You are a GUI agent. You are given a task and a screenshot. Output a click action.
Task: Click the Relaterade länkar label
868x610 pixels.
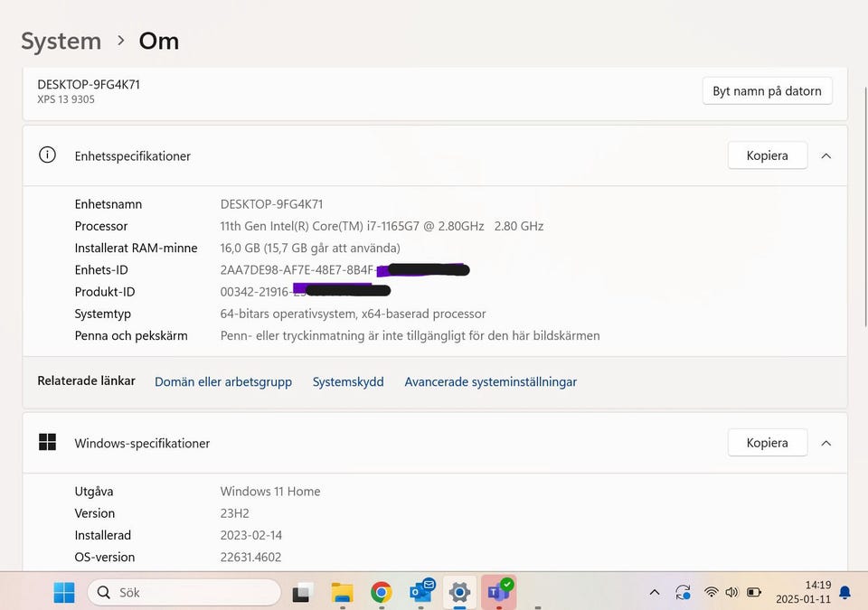(87, 380)
